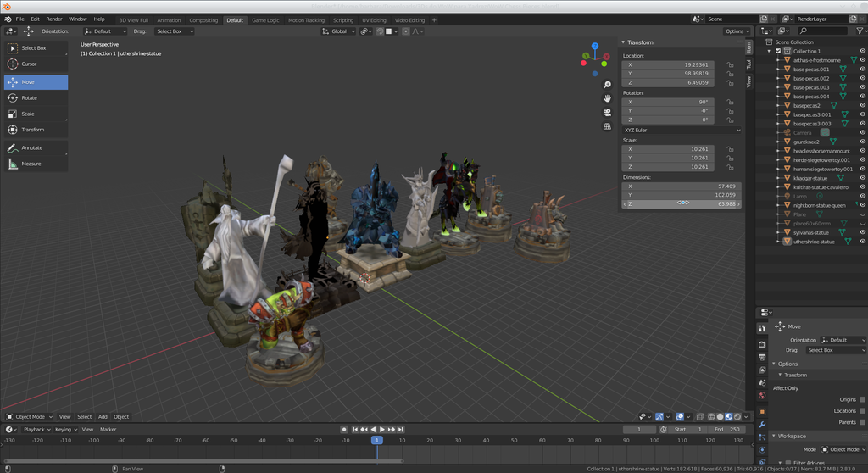
Task: Lock the Rotation X value
Action: [730, 102]
